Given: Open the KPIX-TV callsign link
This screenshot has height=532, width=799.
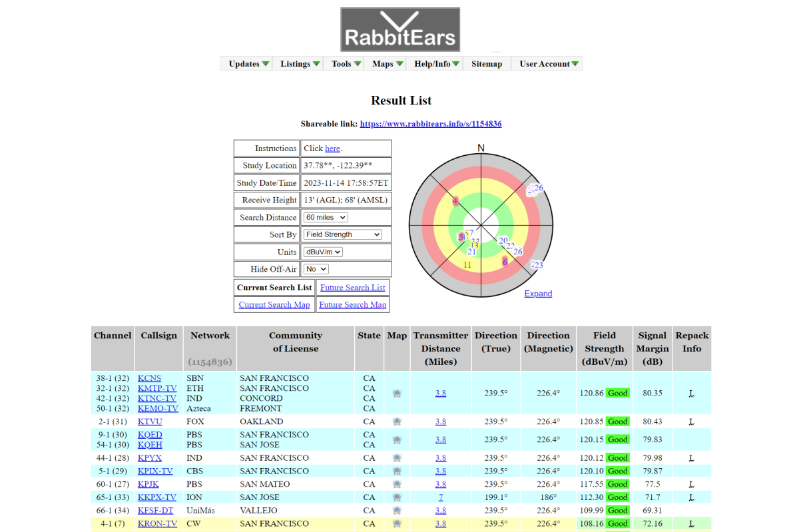Looking at the screenshot, I should pyautogui.click(x=155, y=471).
